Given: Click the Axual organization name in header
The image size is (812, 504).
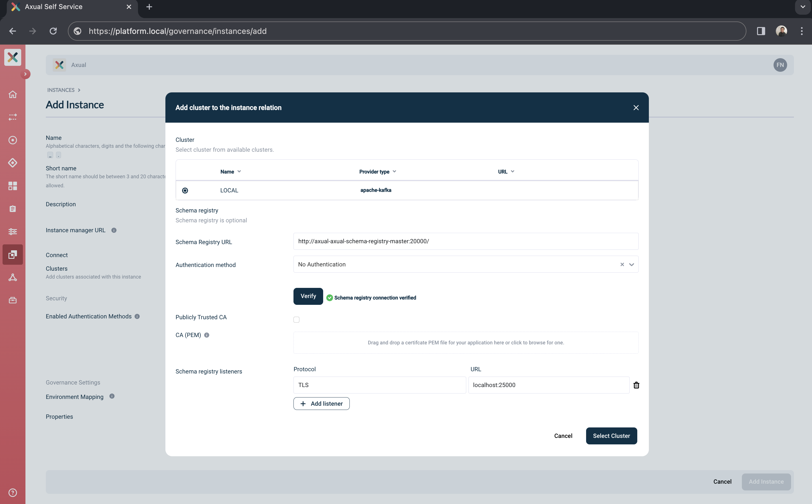Looking at the screenshot, I should pyautogui.click(x=78, y=65).
